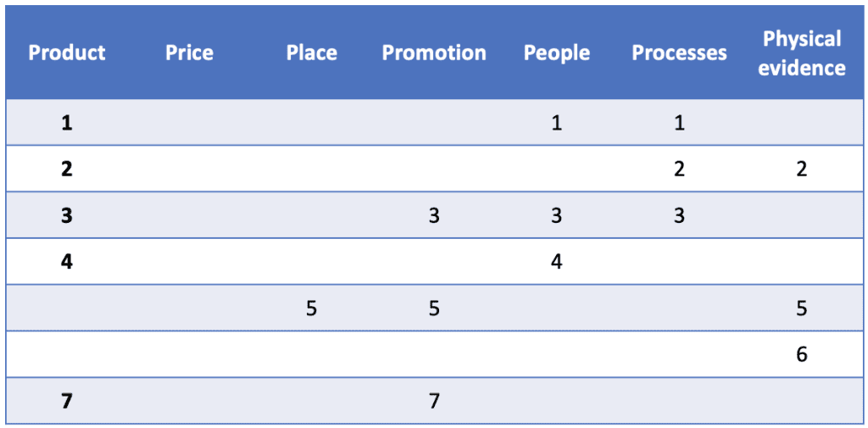Viewport: 868px width, 428px height.
Task: Click the 2 under Processes column
Action: click(679, 169)
